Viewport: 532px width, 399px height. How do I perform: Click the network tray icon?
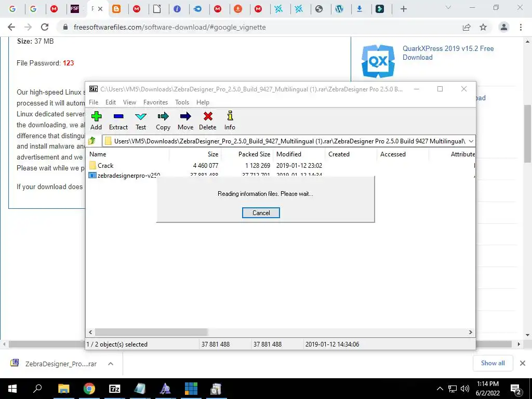coord(453,389)
